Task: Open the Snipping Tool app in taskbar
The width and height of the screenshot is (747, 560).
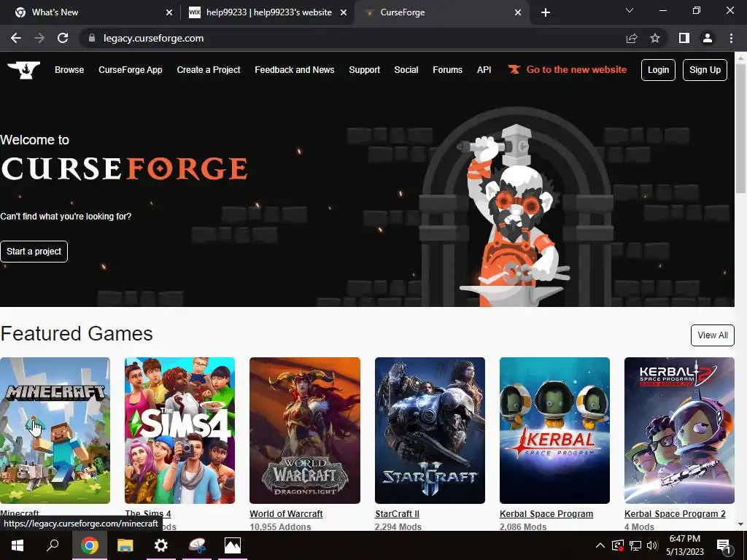Action: click(197, 545)
